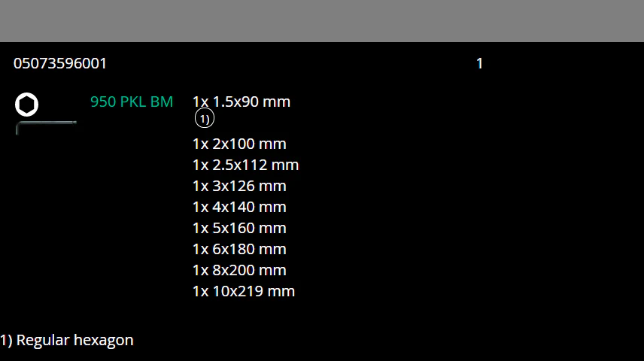Click the 1x 8x200 mm entry
The height and width of the screenshot is (361, 644).
(239, 270)
